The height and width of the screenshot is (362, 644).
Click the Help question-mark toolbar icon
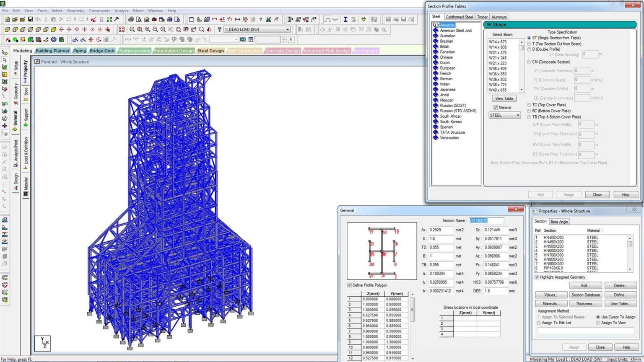tap(260, 19)
